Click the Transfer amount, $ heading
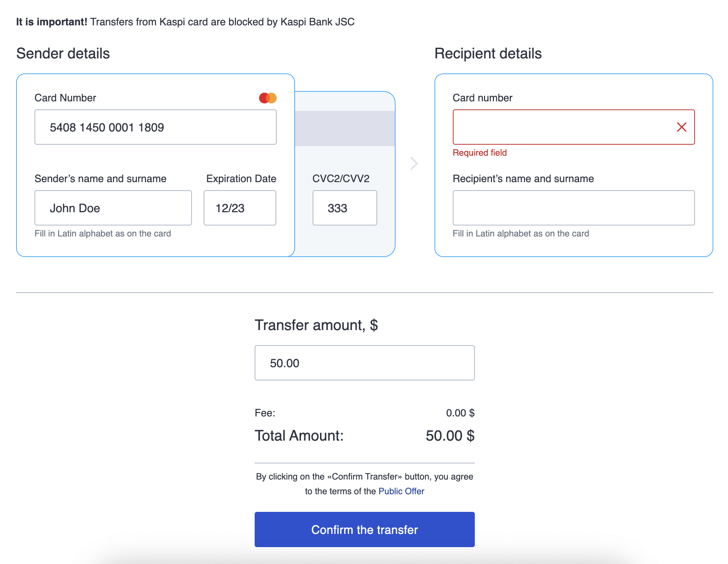Image resolution: width=728 pixels, height=564 pixels. (316, 325)
